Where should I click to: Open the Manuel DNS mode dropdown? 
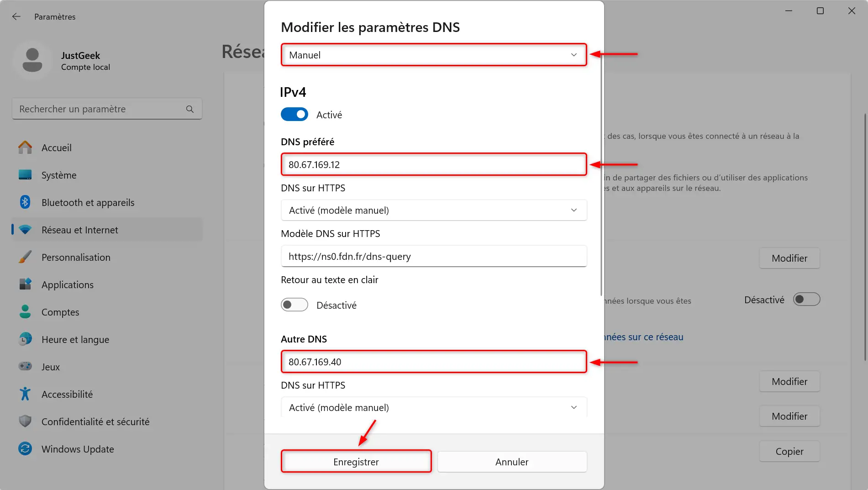pos(434,55)
